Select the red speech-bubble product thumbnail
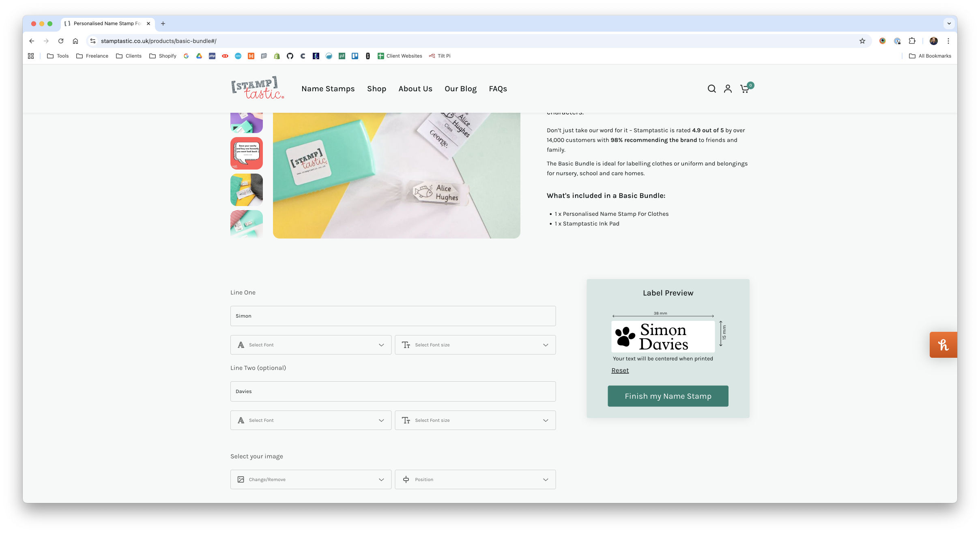This screenshot has width=980, height=533. (x=246, y=153)
